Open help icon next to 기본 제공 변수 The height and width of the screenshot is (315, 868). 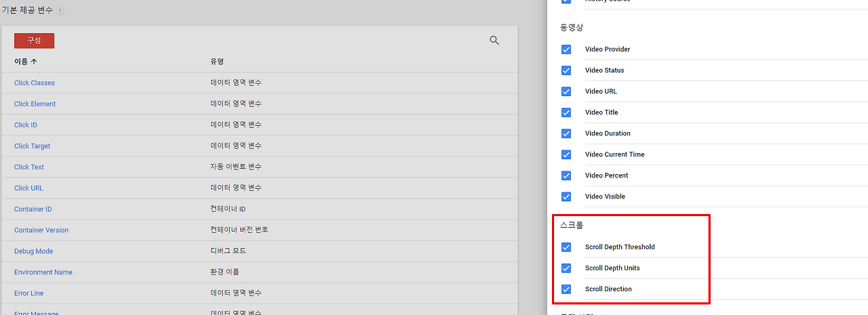pyautogui.click(x=60, y=12)
